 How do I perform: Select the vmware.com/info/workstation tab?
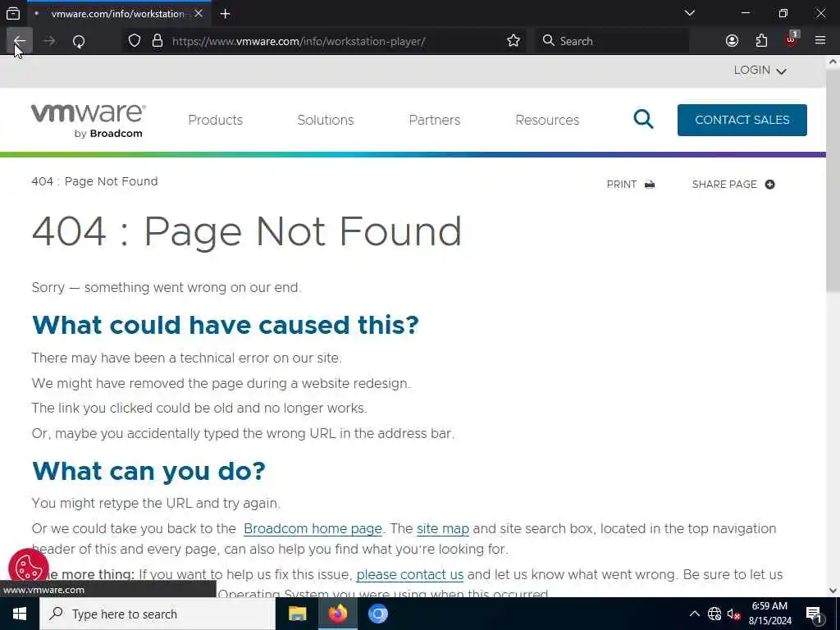(x=118, y=14)
